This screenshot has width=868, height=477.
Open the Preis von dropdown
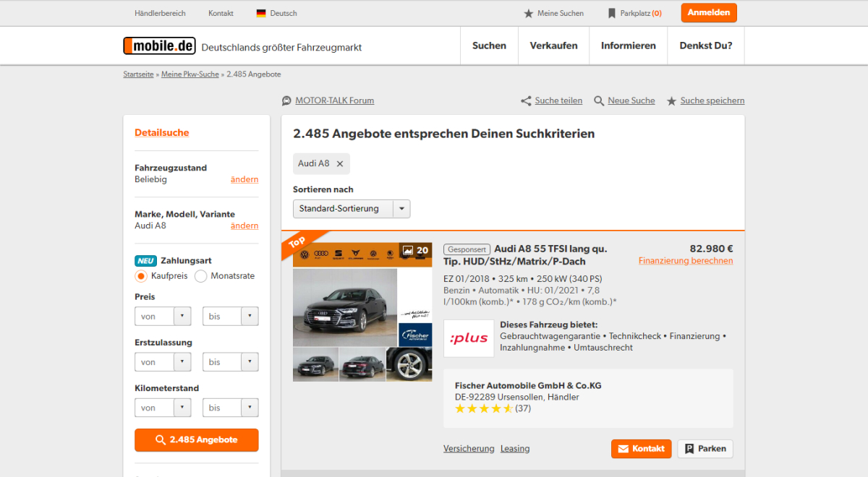[163, 317]
